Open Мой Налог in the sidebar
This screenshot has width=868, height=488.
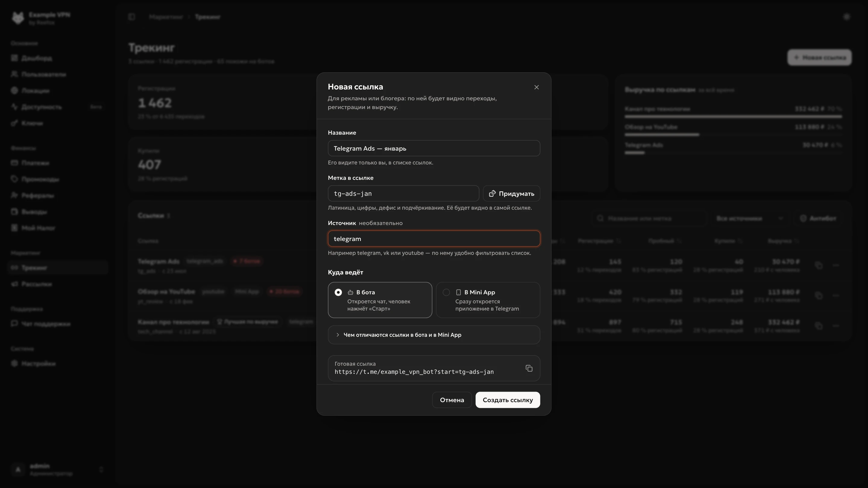pyautogui.click(x=57, y=228)
